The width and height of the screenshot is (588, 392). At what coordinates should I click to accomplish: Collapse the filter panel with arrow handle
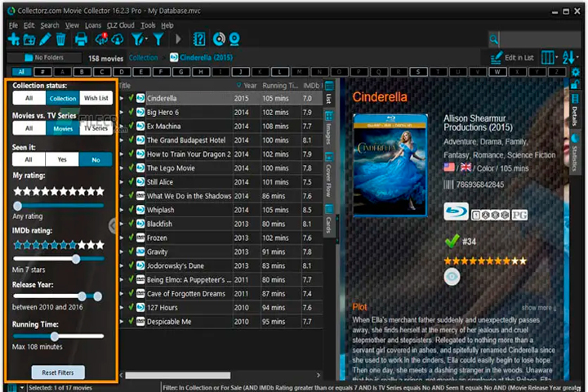click(112, 226)
